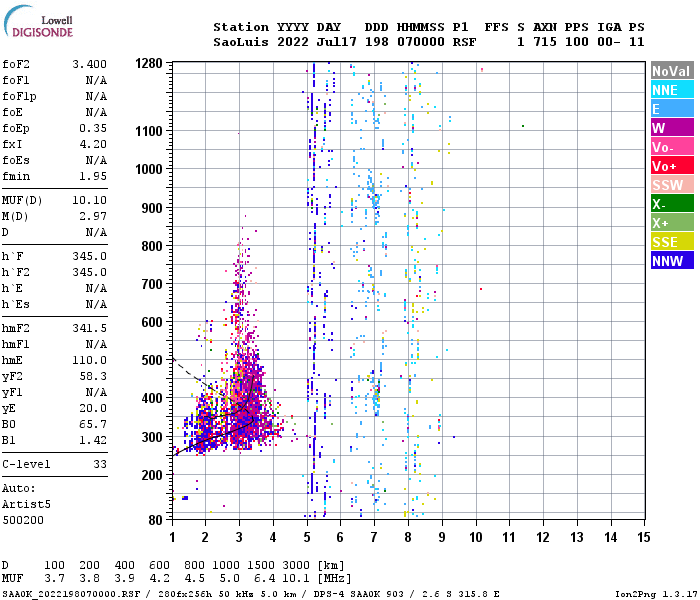This screenshot has height=600, width=700.
Task: Click the foF1 N/A value
Action: [96, 80]
